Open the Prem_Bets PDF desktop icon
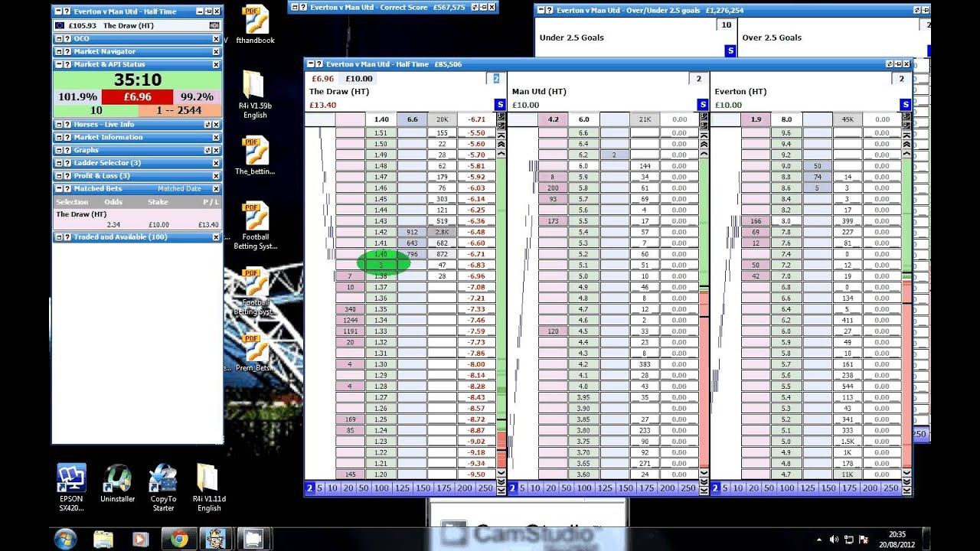The image size is (980, 551). [x=255, y=354]
